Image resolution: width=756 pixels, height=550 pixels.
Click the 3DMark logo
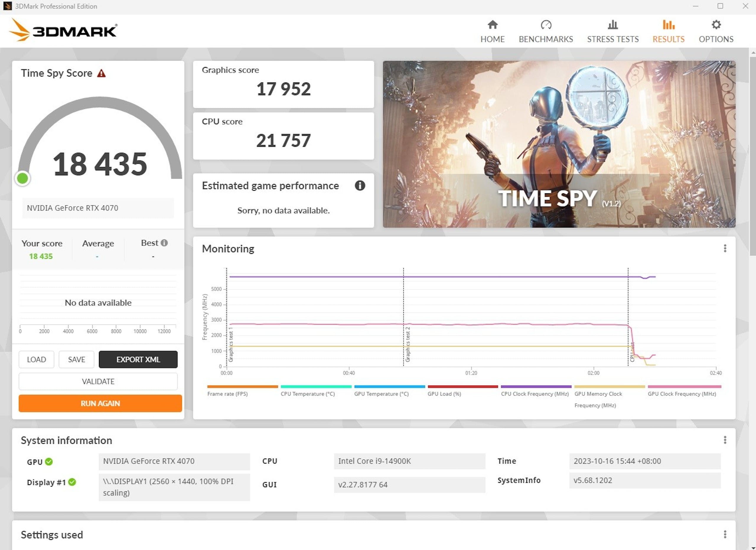point(63,30)
